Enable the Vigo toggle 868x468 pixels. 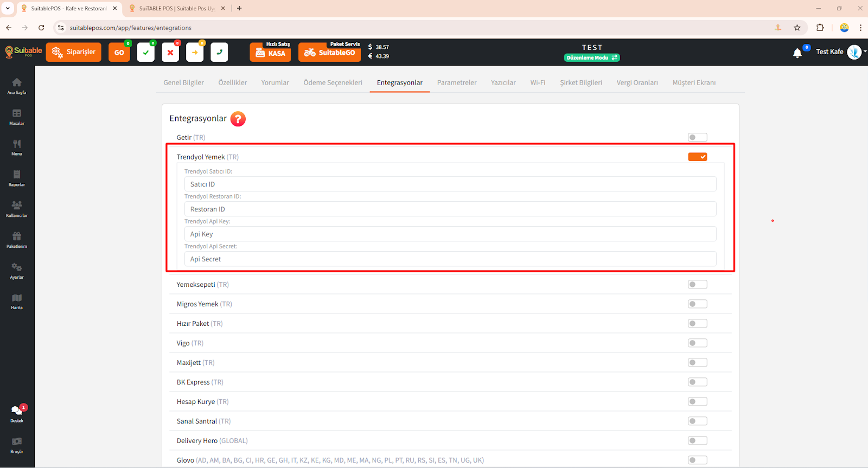[698, 343]
